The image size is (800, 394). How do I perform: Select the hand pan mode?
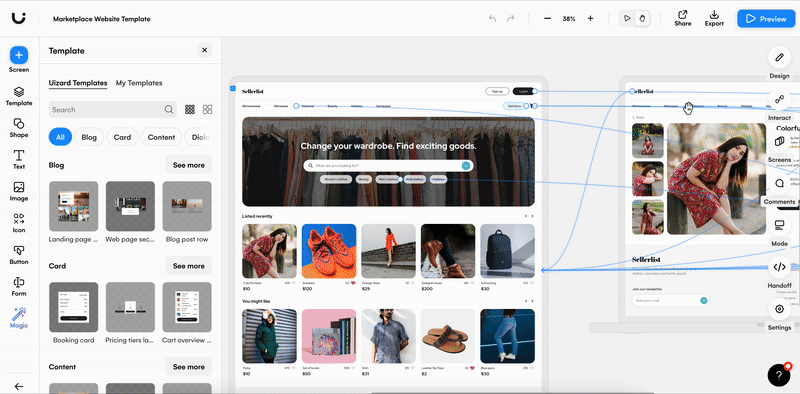[642, 18]
